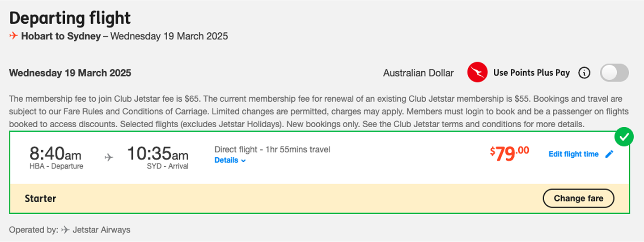Click the red plane icon beside Hobart to Sydney
This screenshot has width=644, height=242.
tap(14, 36)
